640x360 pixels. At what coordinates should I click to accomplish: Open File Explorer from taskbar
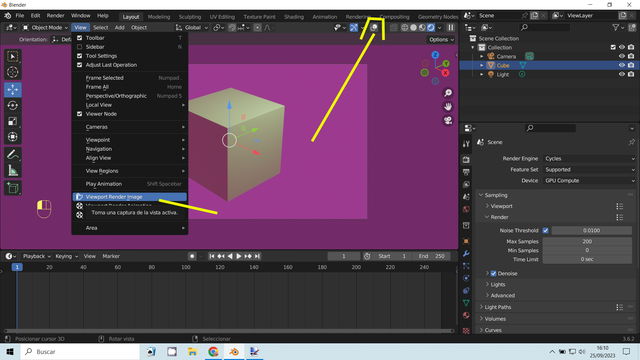pyautogui.click(x=192, y=351)
